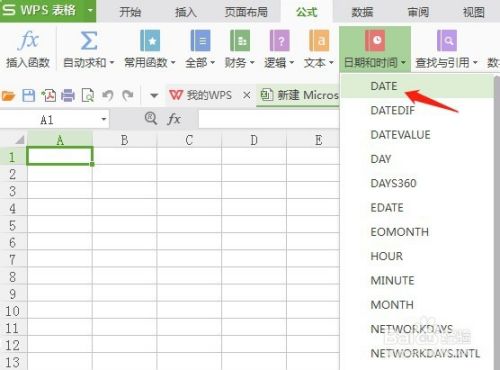Click the Text functions orange-book icon

pos(319,40)
